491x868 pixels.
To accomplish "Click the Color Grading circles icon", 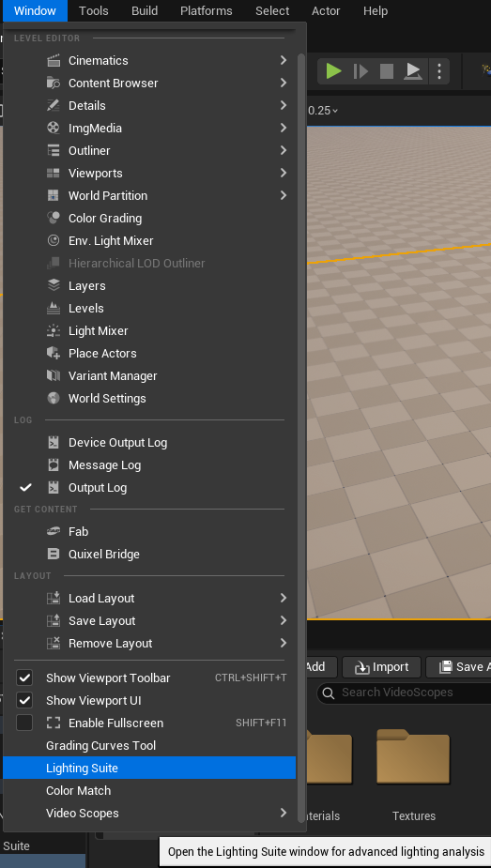I will tap(54, 218).
